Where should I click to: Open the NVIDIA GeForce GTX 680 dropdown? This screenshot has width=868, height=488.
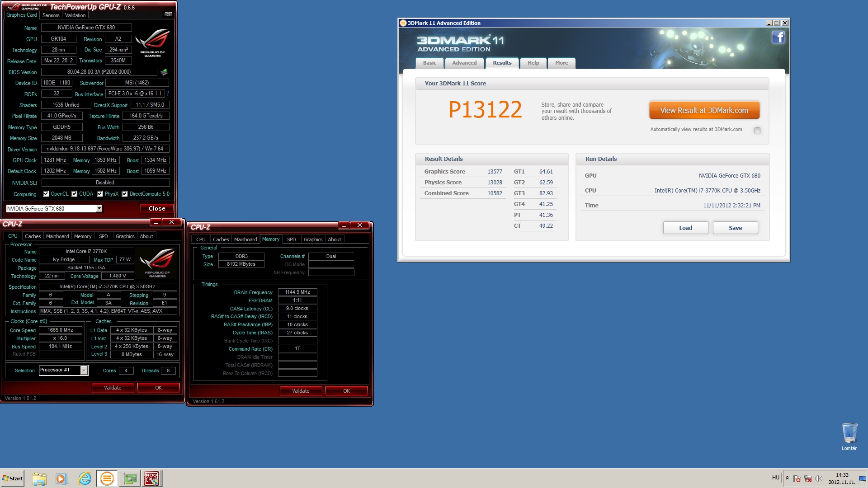pyautogui.click(x=99, y=208)
